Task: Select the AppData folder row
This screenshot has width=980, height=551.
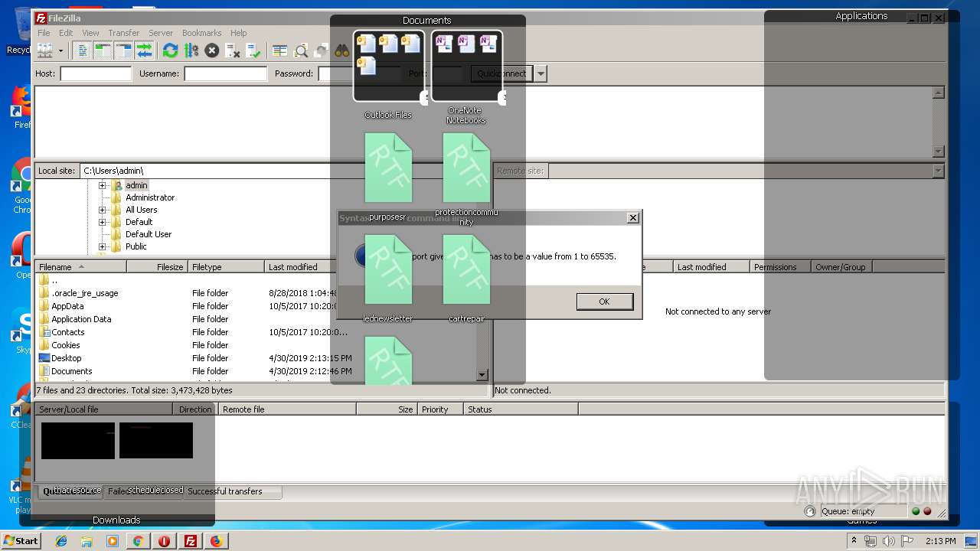Action: 67,306
